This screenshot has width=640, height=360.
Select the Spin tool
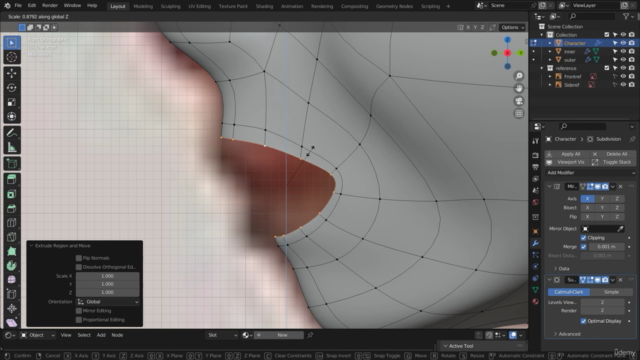pos(11,266)
